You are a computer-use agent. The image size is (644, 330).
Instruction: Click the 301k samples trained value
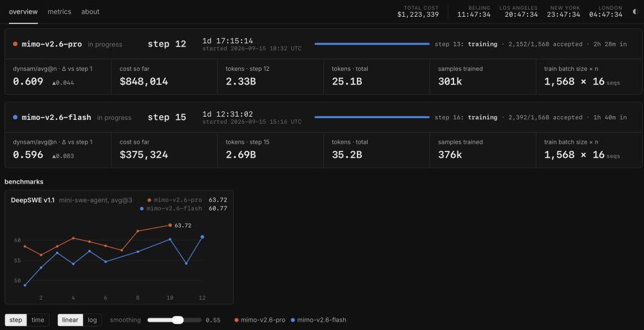[450, 81]
